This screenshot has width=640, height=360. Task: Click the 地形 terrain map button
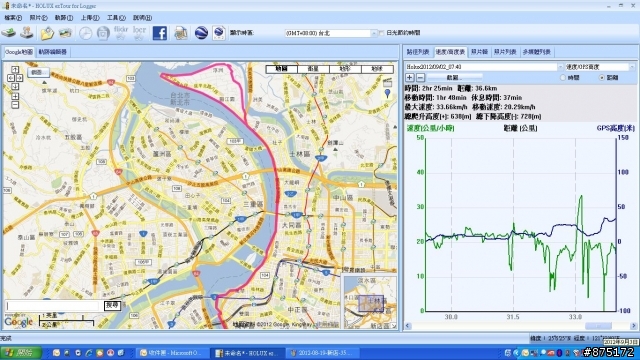tap(345, 69)
